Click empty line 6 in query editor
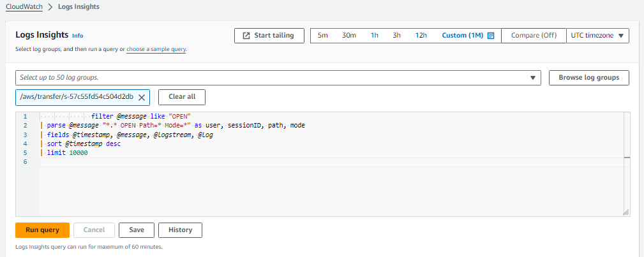Image resolution: width=644 pixels, height=257 pixels. point(332,162)
